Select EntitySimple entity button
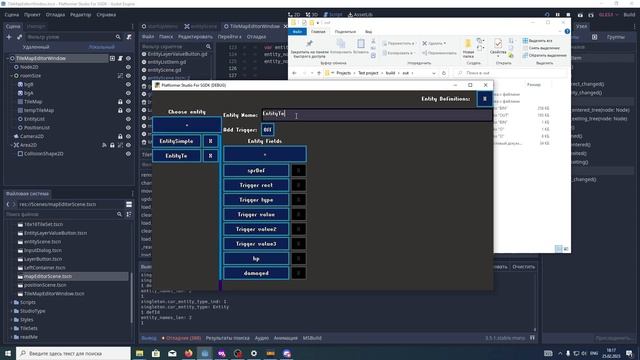 [176, 141]
